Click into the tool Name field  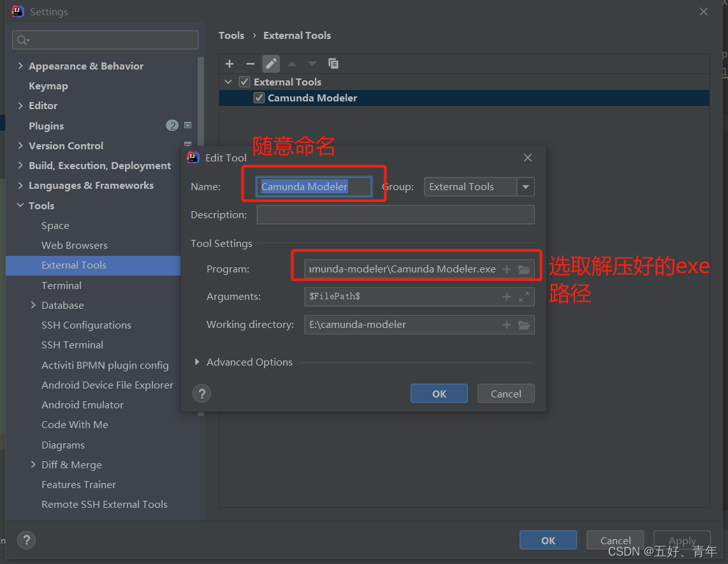314,187
